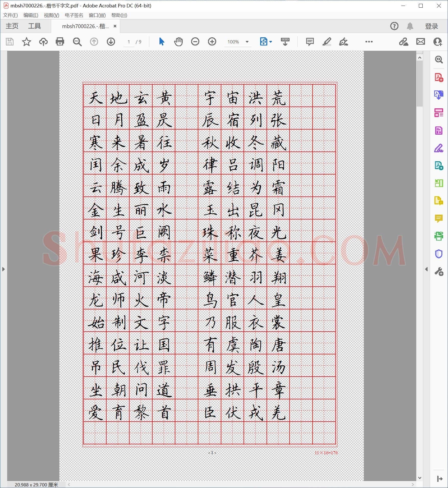The width and height of the screenshot is (448, 488).
Task: Open the green Scan and OCR tool
Action: pos(439,236)
